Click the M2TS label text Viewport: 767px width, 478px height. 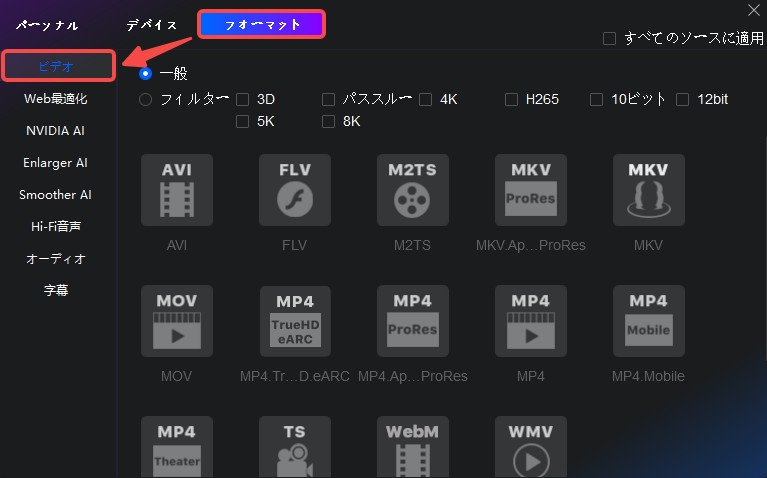click(412, 245)
